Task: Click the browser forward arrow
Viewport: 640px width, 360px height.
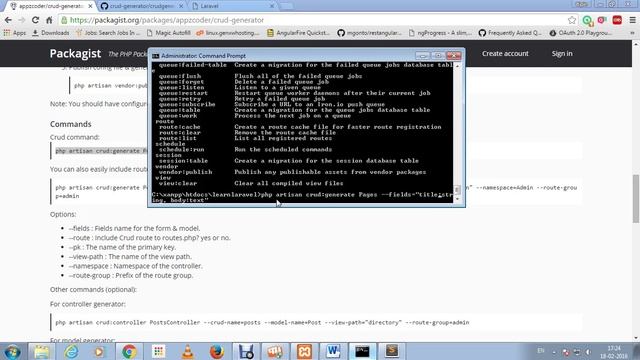Action: (22, 20)
